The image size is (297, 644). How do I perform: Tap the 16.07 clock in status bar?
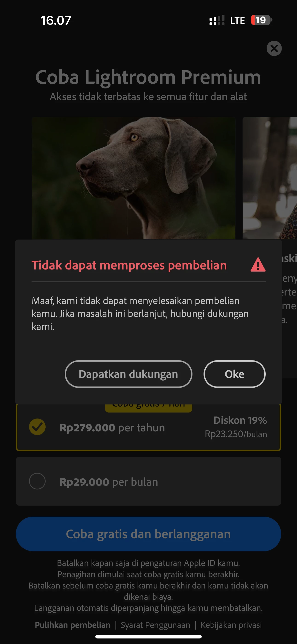tap(56, 20)
